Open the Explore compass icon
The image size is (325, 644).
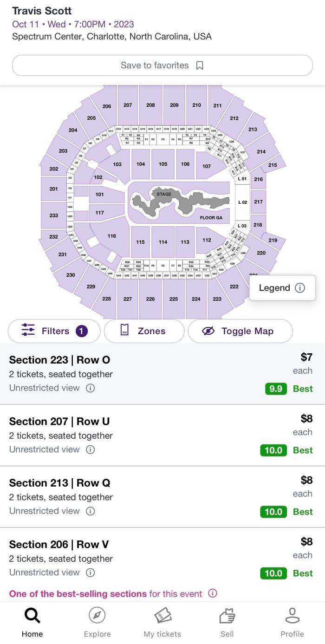point(97,616)
